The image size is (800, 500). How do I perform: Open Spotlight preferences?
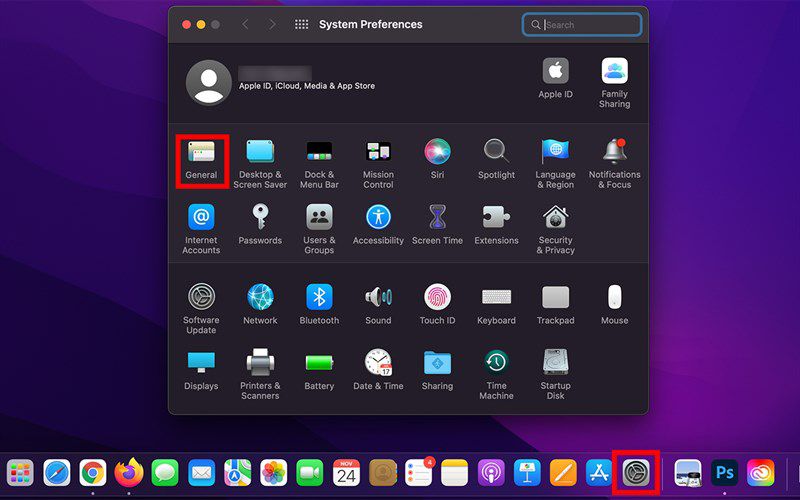(x=496, y=159)
